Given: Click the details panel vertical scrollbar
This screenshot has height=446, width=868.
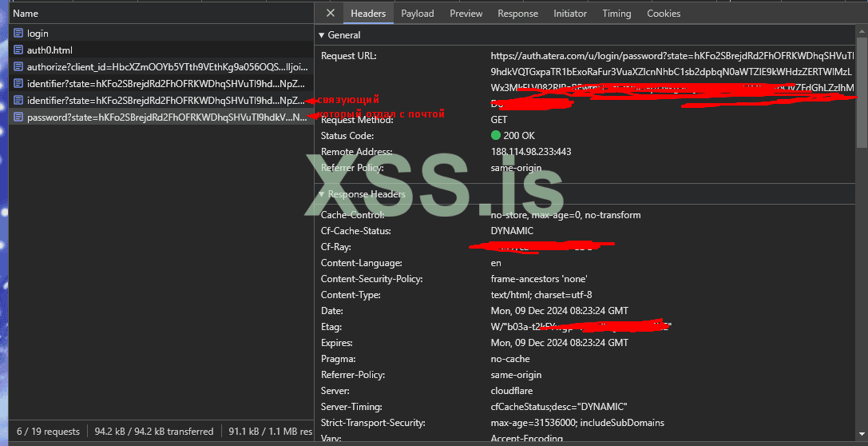Looking at the screenshot, I should pos(862,93).
